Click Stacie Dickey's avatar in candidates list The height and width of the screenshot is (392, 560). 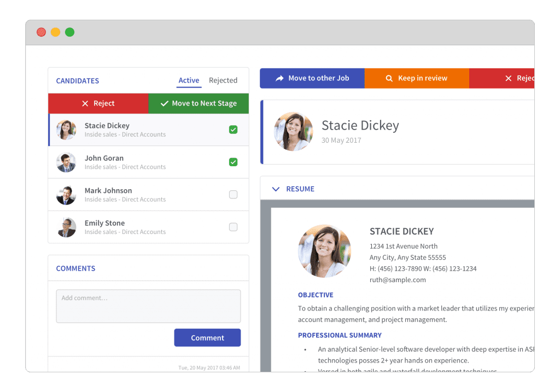[x=66, y=130]
